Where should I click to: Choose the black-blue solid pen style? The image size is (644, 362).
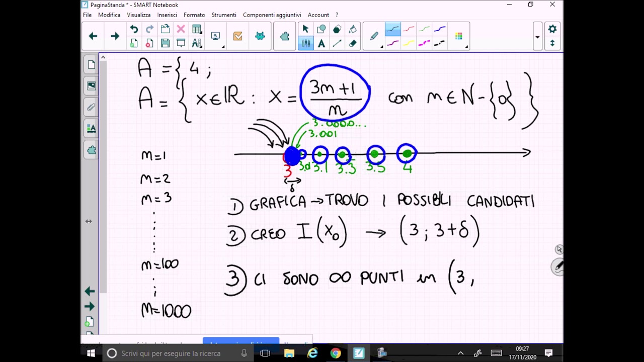(393, 29)
